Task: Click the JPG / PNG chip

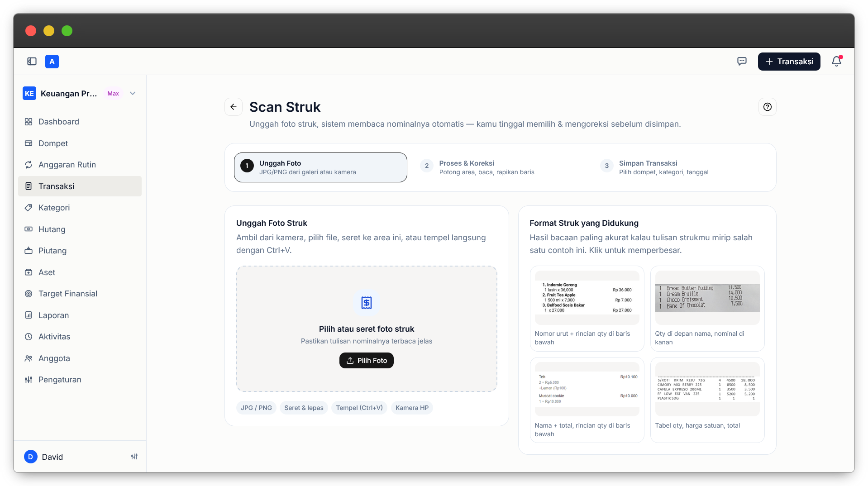Action: 256,408
